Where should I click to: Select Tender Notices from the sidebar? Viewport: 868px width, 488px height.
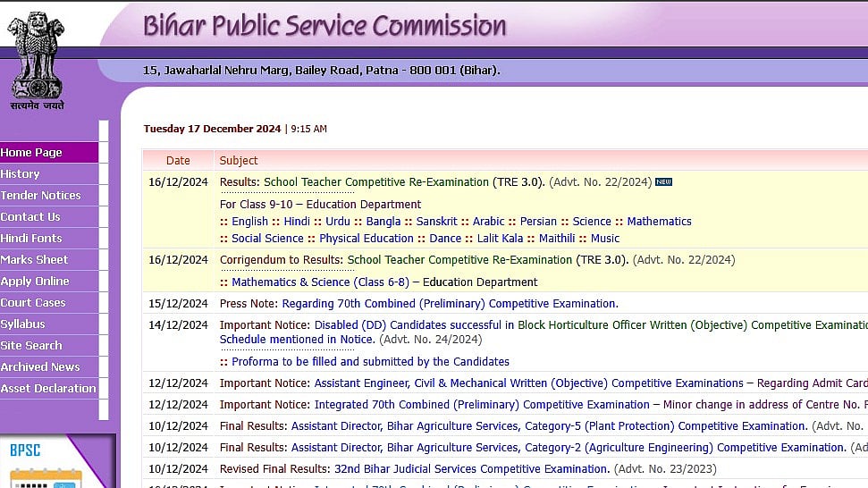point(41,196)
